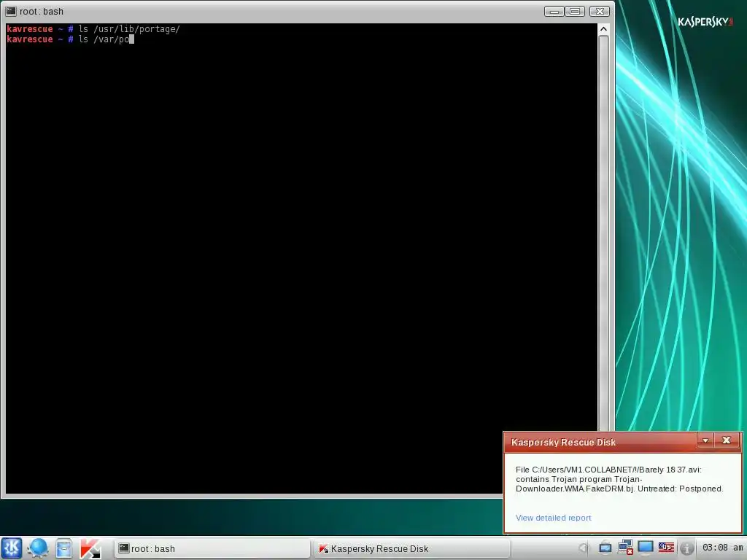Switch to root : bash taskbar entry
This screenshot has width=747, height=560.
(212, 548)
